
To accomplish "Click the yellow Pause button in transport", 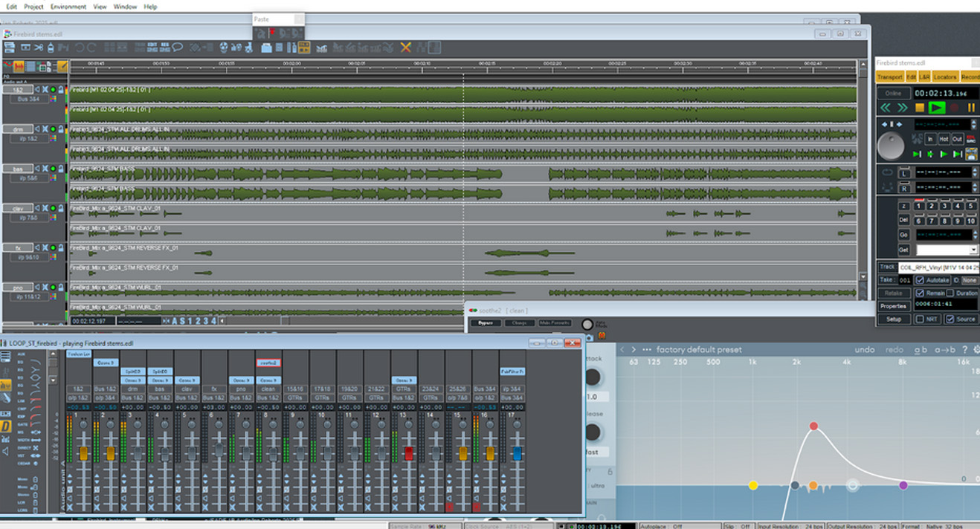I will click(970, 108).
